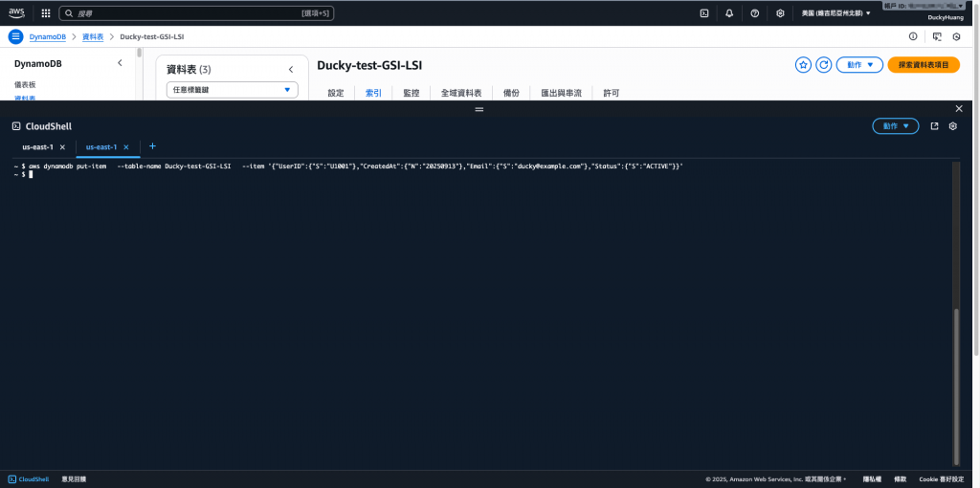980x488 pixels.
Task: Open the info panel icon in breadcrumb bar
Action: (913, 37)
